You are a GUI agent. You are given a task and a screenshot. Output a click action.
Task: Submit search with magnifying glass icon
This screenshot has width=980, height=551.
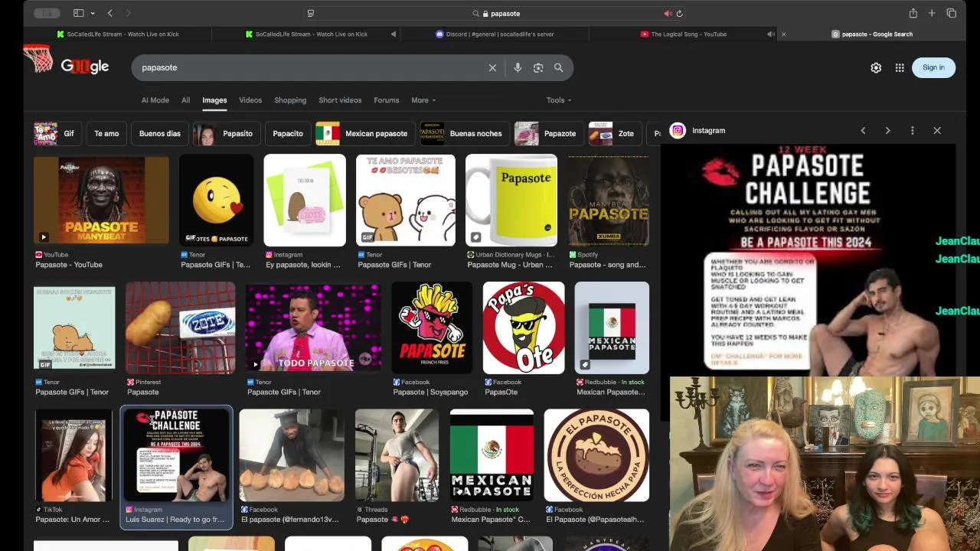[559, 67]
